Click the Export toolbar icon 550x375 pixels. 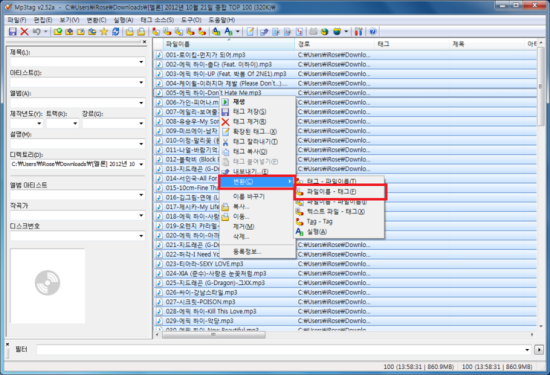[x=264, y=32]
